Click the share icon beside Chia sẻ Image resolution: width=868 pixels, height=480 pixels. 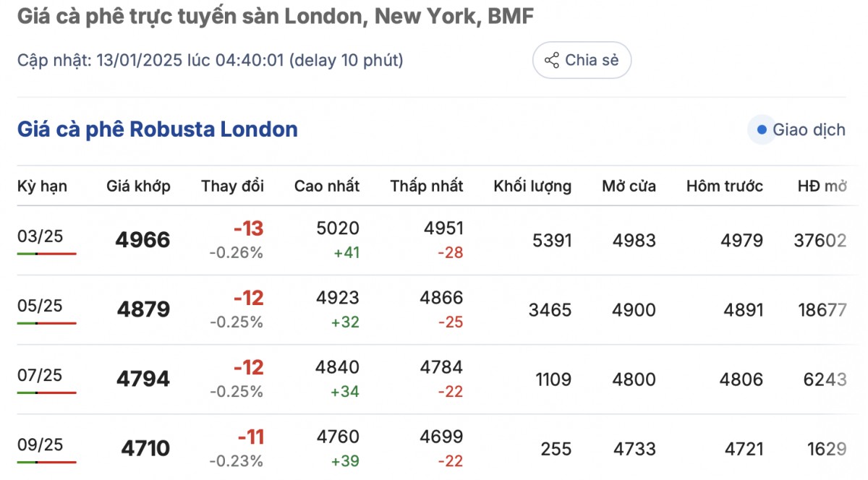[552, 61]
